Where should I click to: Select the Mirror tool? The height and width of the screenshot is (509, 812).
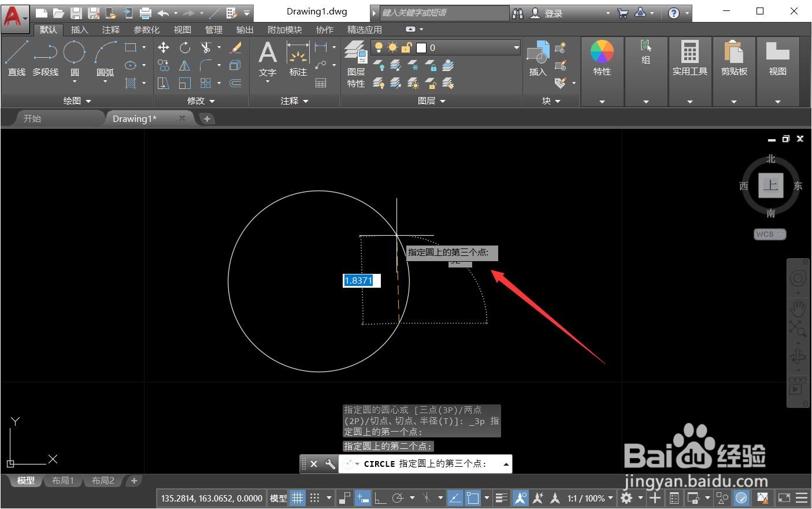[x=185, y=65]
